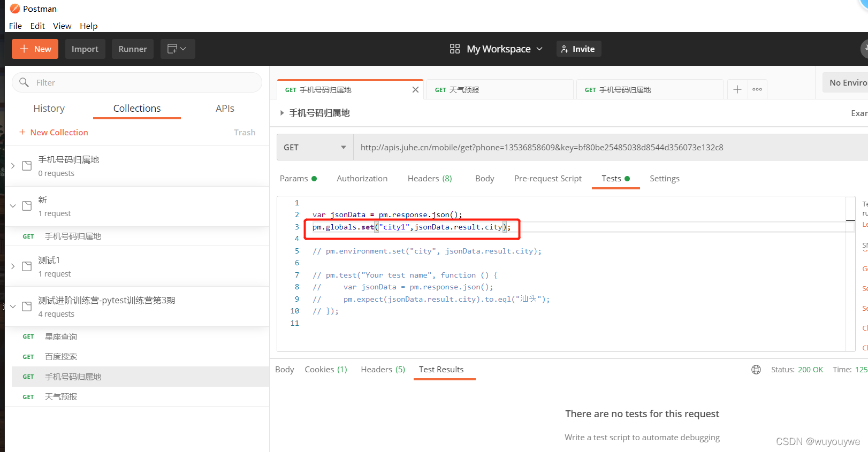Screen dimensions: 868x452
Task: Open the Pre-request Script tab
Action: click(548, 179)
